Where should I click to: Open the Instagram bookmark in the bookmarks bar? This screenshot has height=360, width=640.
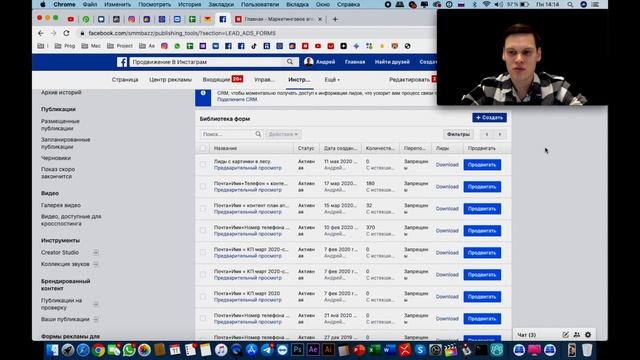coord(164,46)
